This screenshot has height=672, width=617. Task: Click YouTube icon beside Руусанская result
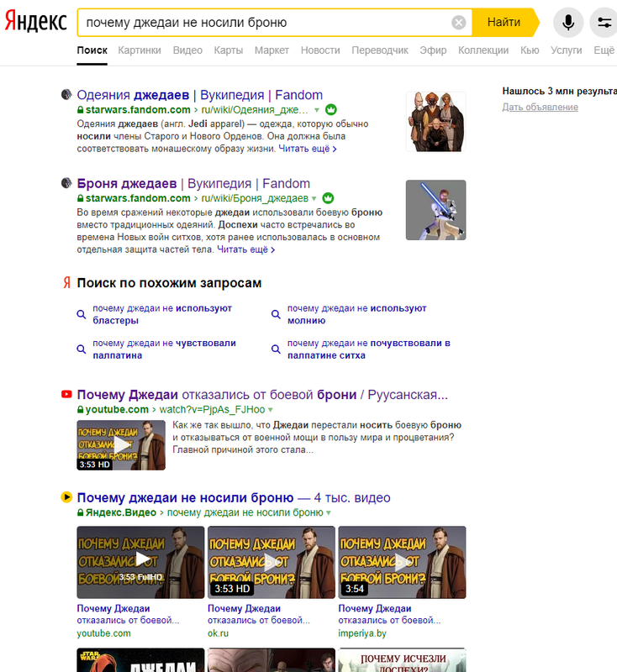pos(66,394)
